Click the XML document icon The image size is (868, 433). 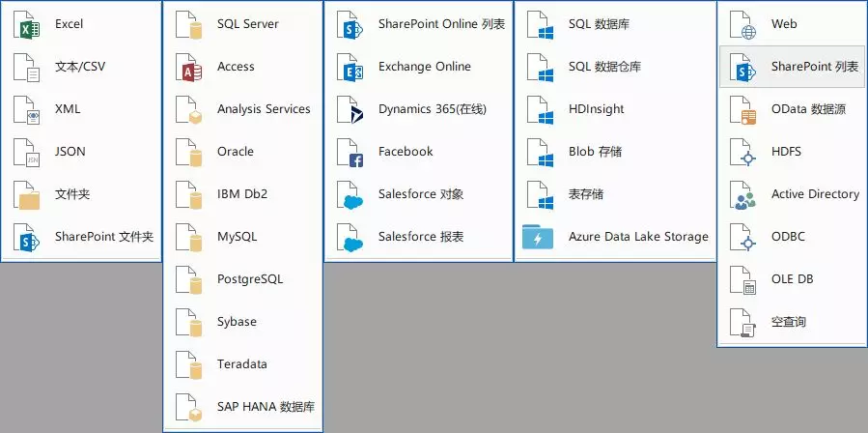[27, 110]
